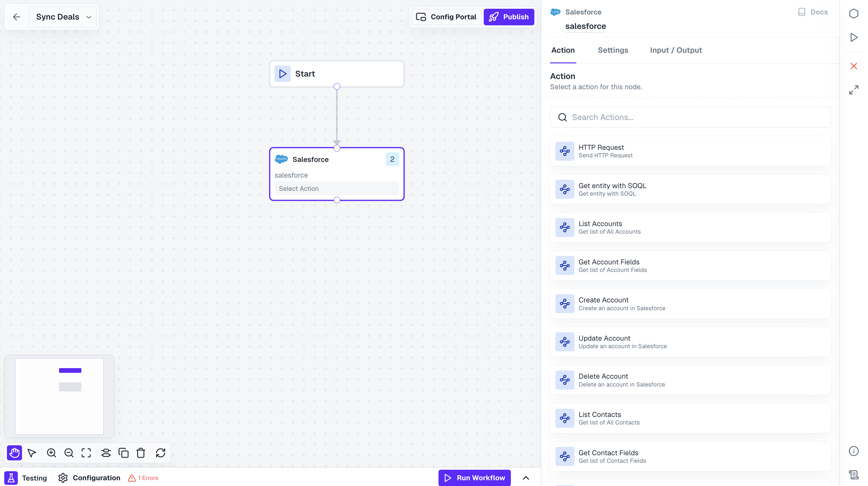Expand the Sync Deals workflow switcher
Viewport: 868px width, 486px height.
(88, 17)
